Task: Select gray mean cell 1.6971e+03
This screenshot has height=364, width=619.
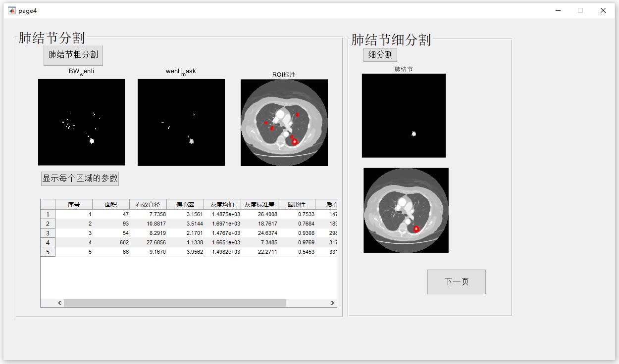Action: (222, 224)
